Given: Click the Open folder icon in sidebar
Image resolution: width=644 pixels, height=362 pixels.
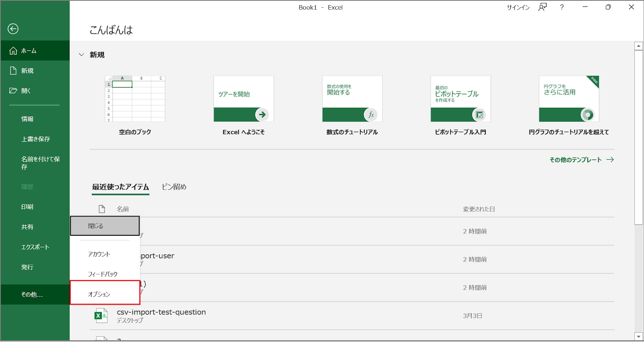Looking at the screenshot, I should (13, 90).
